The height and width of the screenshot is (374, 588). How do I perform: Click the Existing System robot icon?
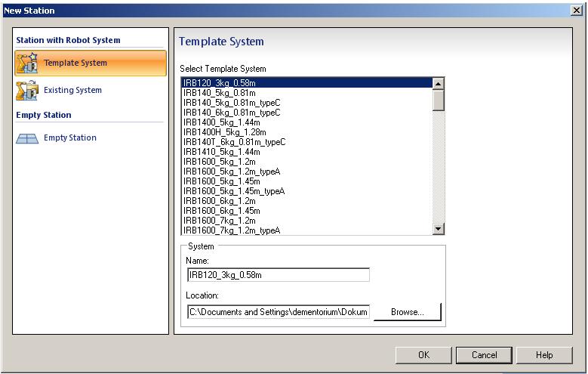pos(27,90)
